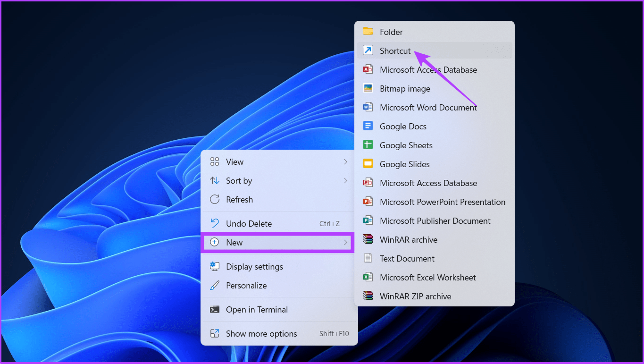Select the Microsoft Excel Worksheet icon
644x364 pixels.
point(368,277)
